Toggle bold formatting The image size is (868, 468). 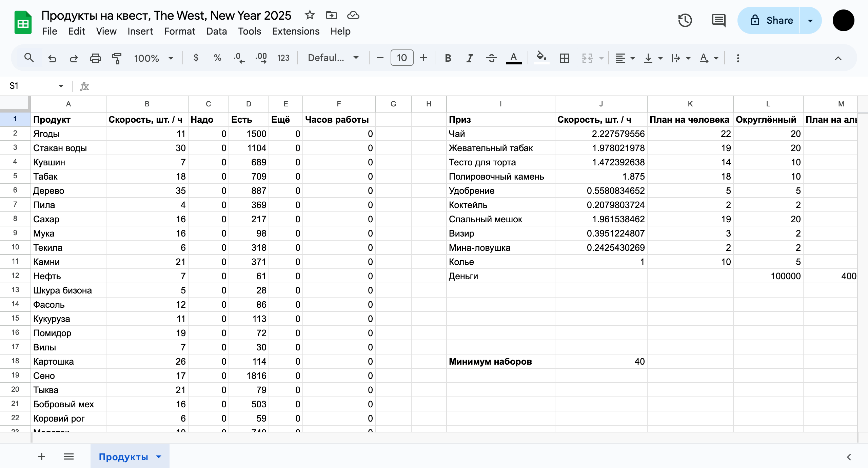click(x=448, y=58)
